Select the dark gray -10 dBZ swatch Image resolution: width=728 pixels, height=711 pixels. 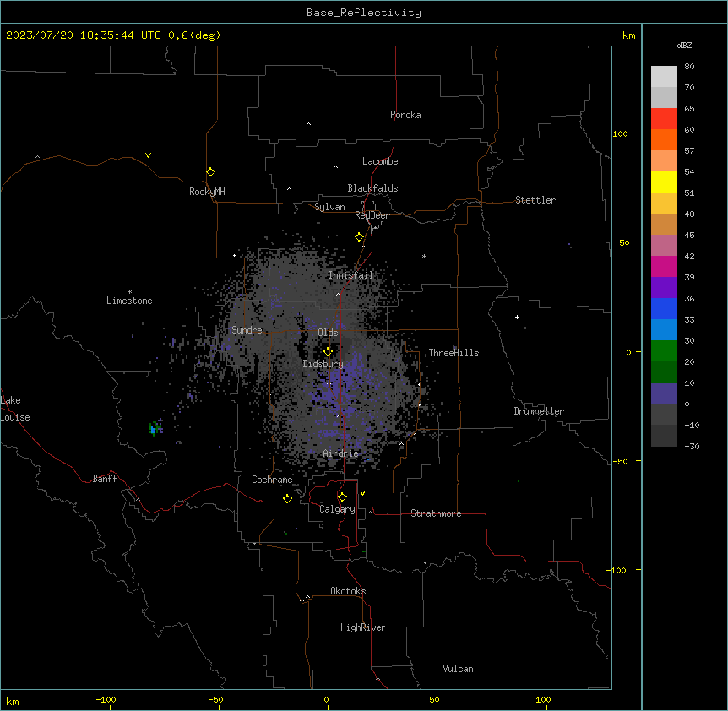tap(664, 436)
